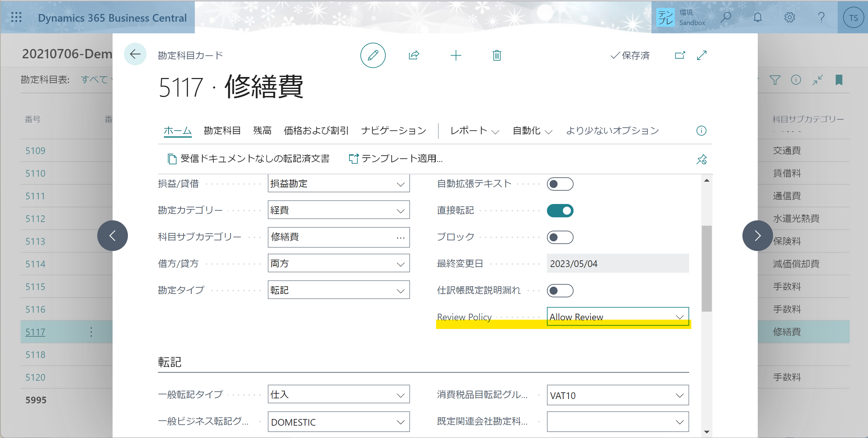
Task: Show the info icon beside the action bar
Action: [x=701, y=130]
